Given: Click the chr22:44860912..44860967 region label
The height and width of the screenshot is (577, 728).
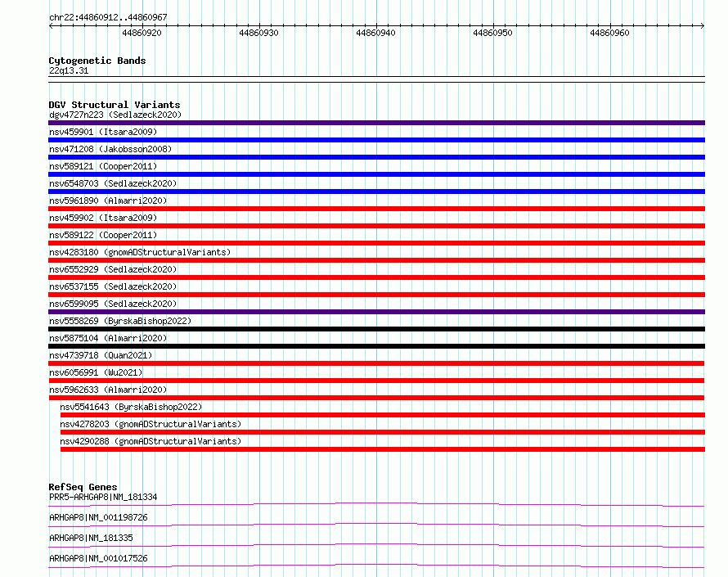Looking at the screenshot, I should point(108,17).
